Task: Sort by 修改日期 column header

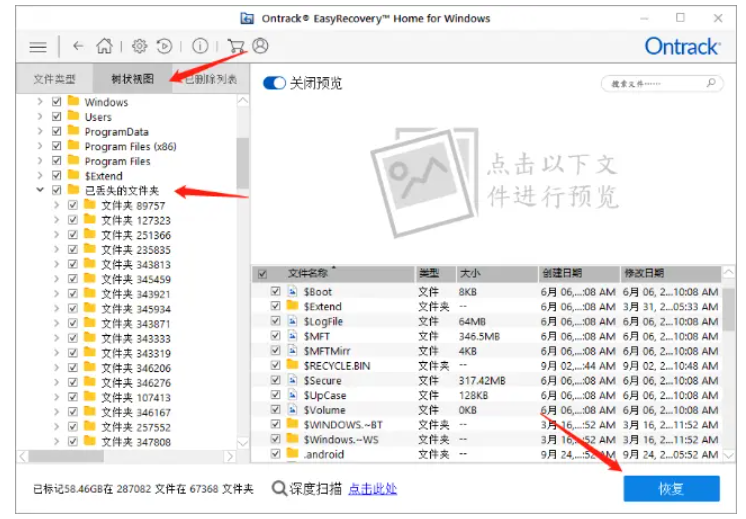Action: click(x=670, y=273)
